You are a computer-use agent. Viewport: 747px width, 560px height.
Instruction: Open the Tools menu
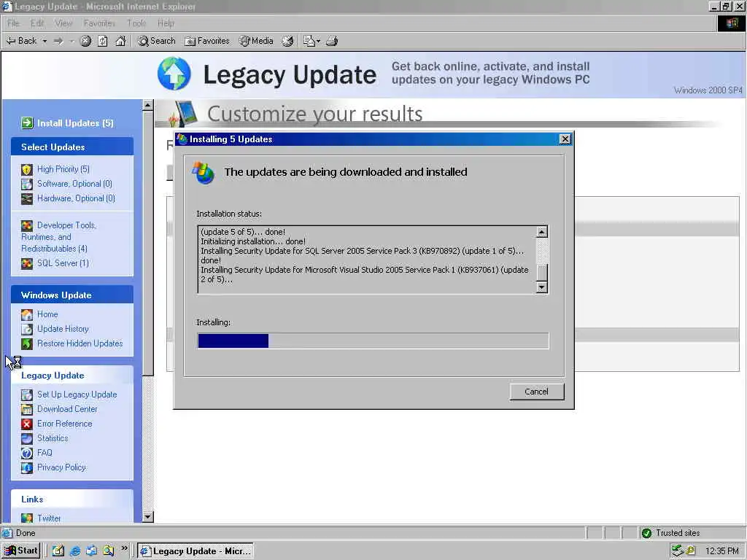click(136, 23)
